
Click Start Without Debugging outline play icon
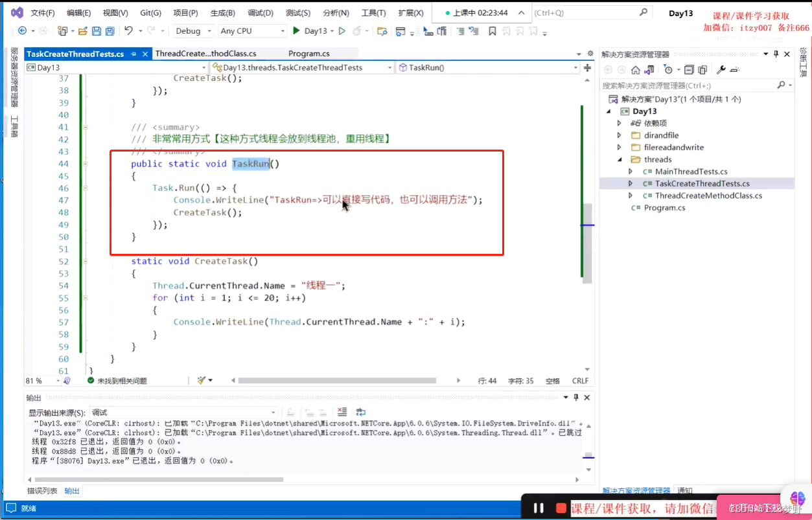(x=342, y=30)
